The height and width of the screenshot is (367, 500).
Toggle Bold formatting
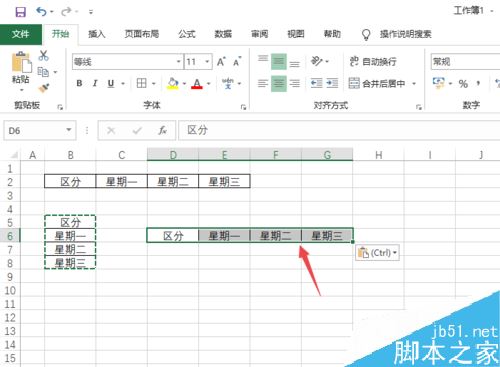coord(79,83)
